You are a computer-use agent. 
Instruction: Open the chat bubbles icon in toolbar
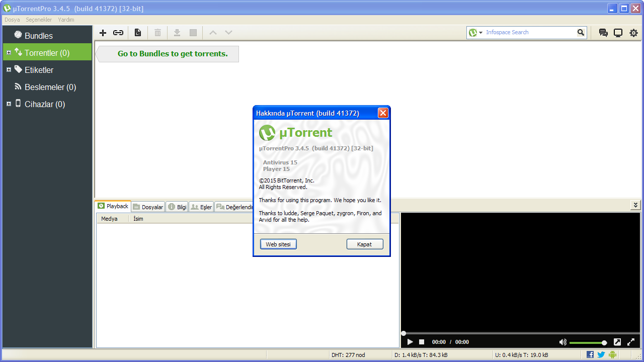[x=603, y=33]
